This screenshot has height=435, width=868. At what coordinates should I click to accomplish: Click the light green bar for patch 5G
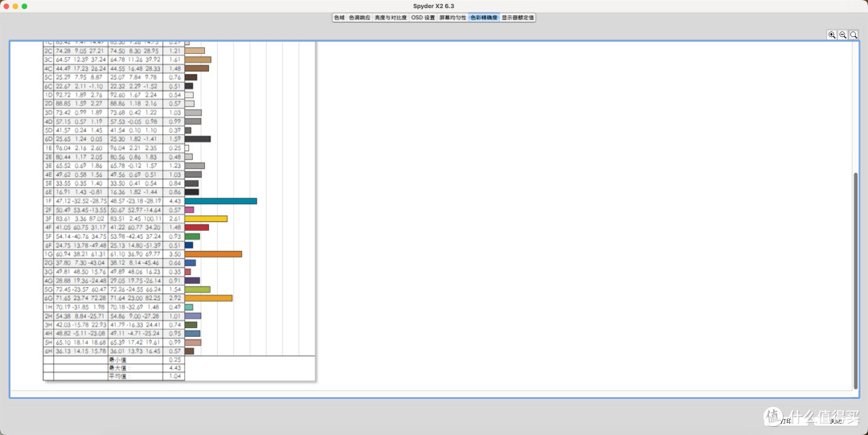(198, 289)
